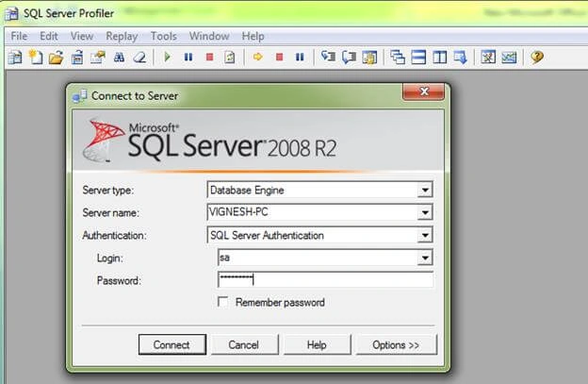The width and height of the screenshot is (588, 384).
Task: Expand the Server name dropdown arrow
Action: [425, 212]
